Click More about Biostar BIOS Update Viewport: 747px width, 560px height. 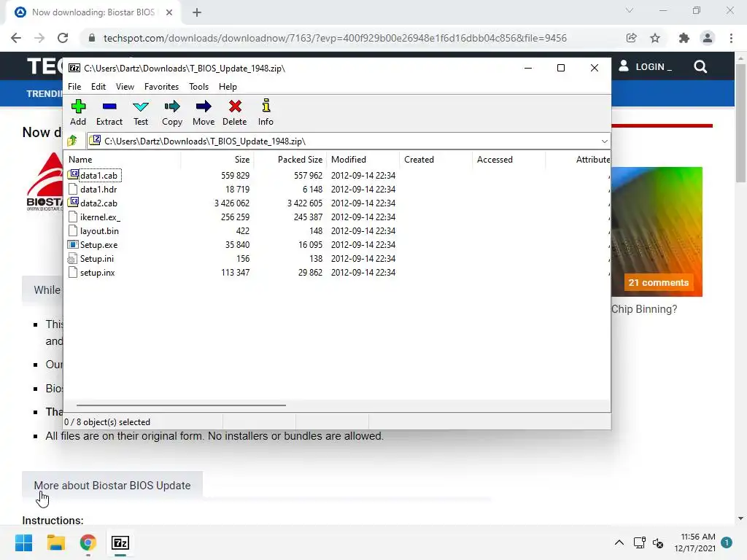pos(112,485)
